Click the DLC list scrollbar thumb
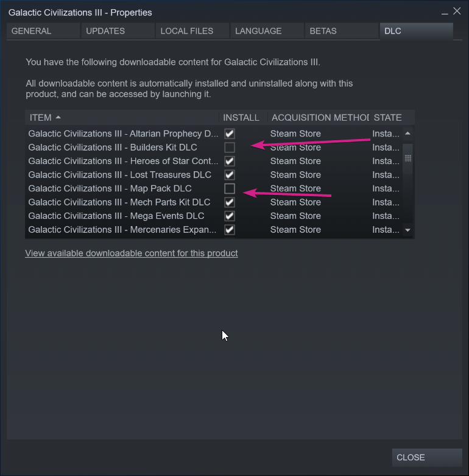 point(408,158)
